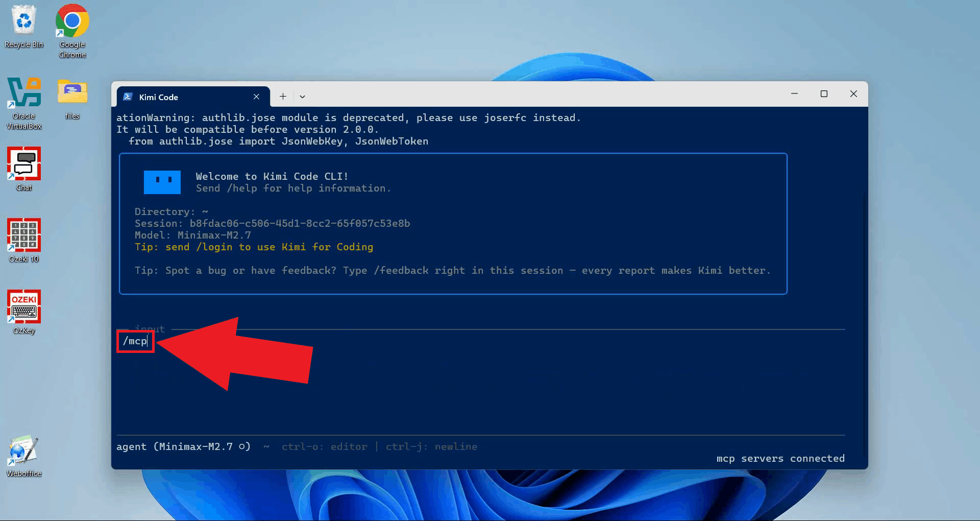The height and width of the screenshot is (521, 980).
Task: Open Oracle VirtualBox desktop shortcut
Action: (x=24, y=103)
